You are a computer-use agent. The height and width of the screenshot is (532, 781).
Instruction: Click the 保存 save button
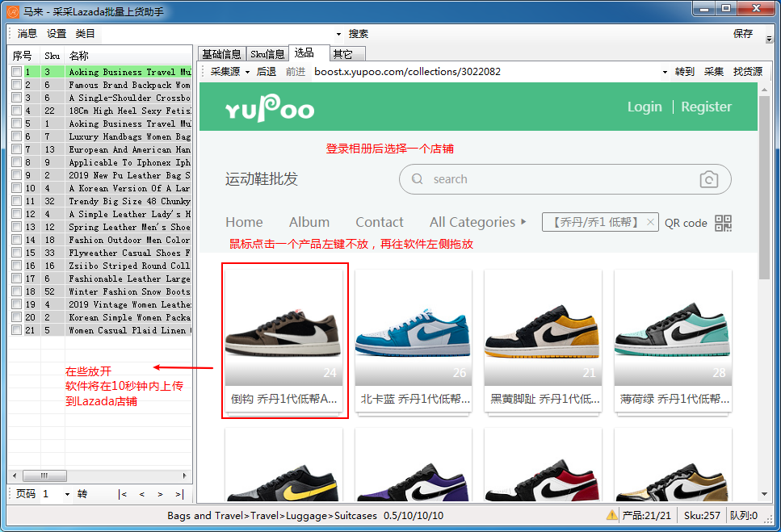click(x=743, y=33)
